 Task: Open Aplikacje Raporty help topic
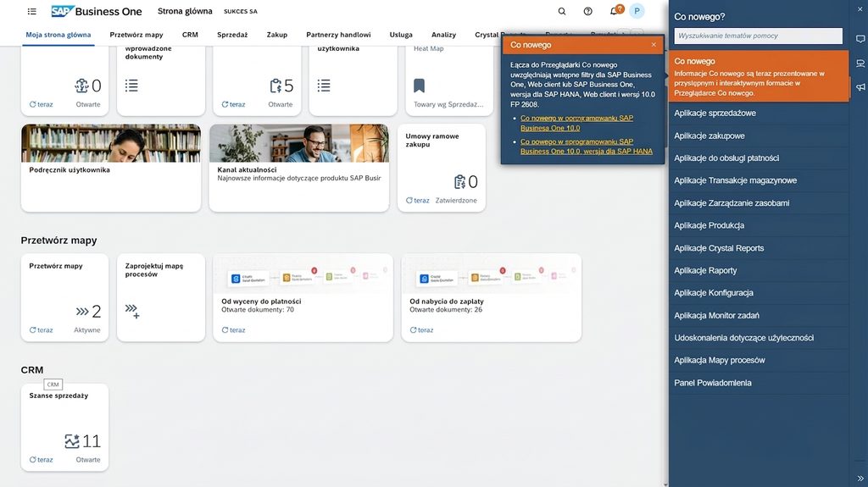pos(759,270)
